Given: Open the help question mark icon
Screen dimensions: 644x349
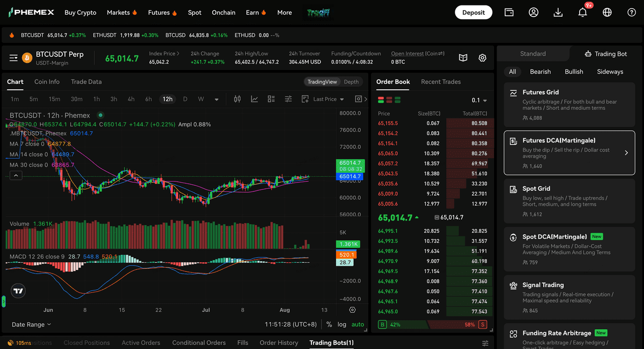Looking at the screenshot, I should 632,13.
